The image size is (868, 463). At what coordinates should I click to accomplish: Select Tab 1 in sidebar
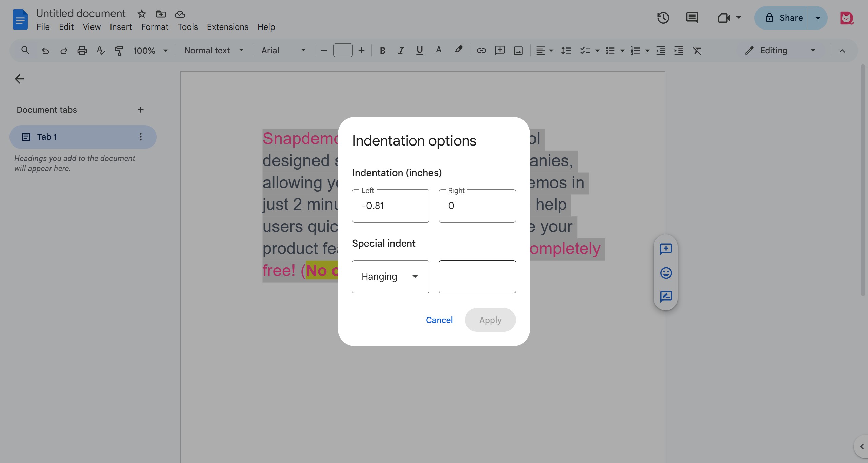[83, 137]
